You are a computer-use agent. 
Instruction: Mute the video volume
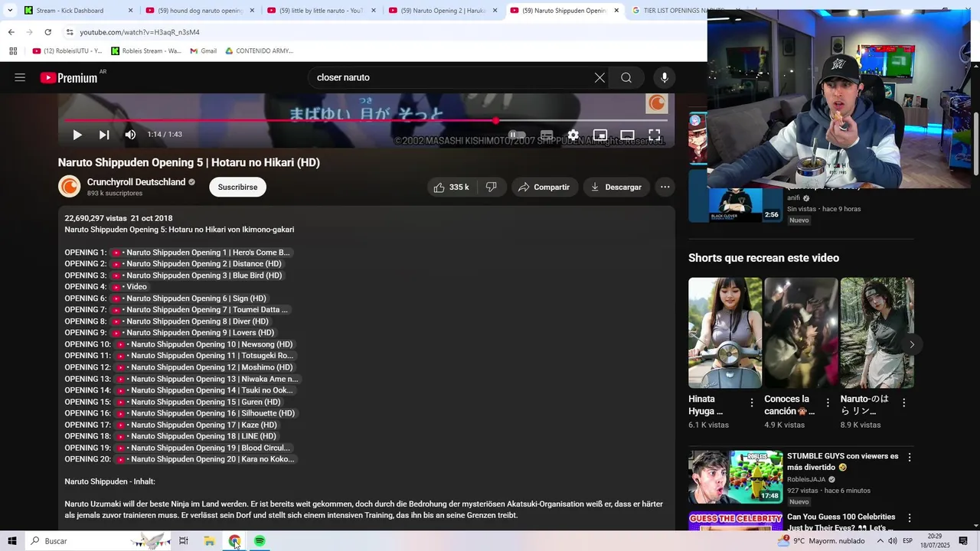click(130, 135)
